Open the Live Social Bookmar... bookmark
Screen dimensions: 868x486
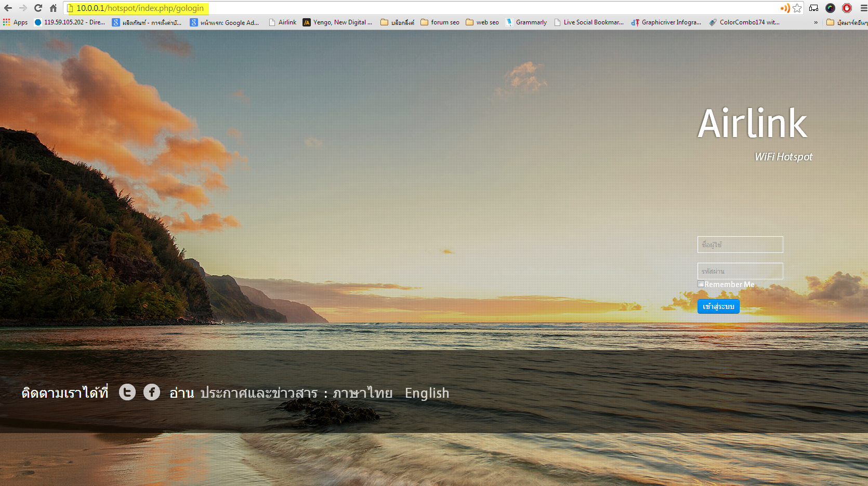coord(589,22)
